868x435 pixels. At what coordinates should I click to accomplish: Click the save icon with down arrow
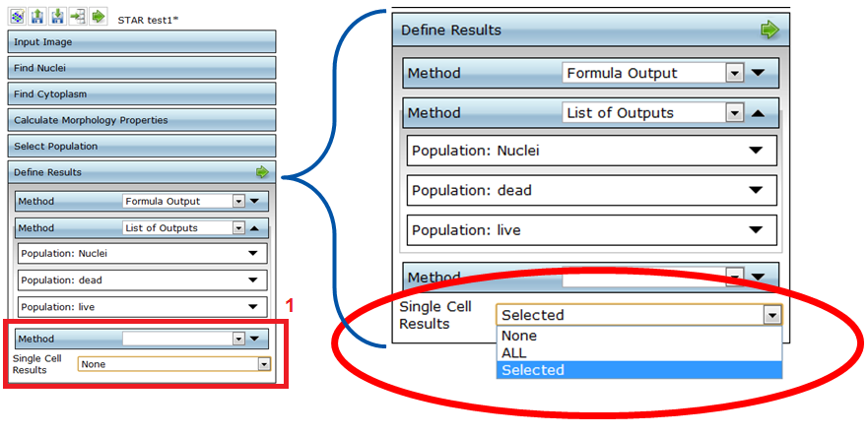(x=58, y=17)
